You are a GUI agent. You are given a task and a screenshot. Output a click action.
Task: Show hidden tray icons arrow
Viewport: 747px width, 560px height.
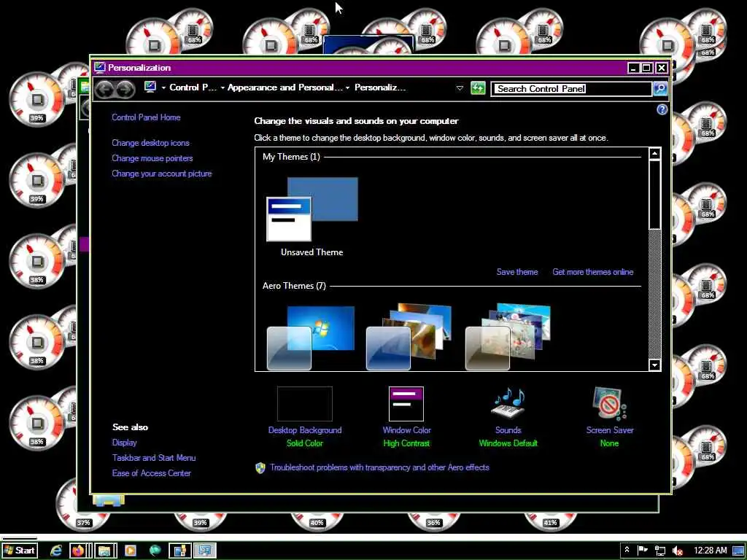pyautogui.click(x=627, y=550)
